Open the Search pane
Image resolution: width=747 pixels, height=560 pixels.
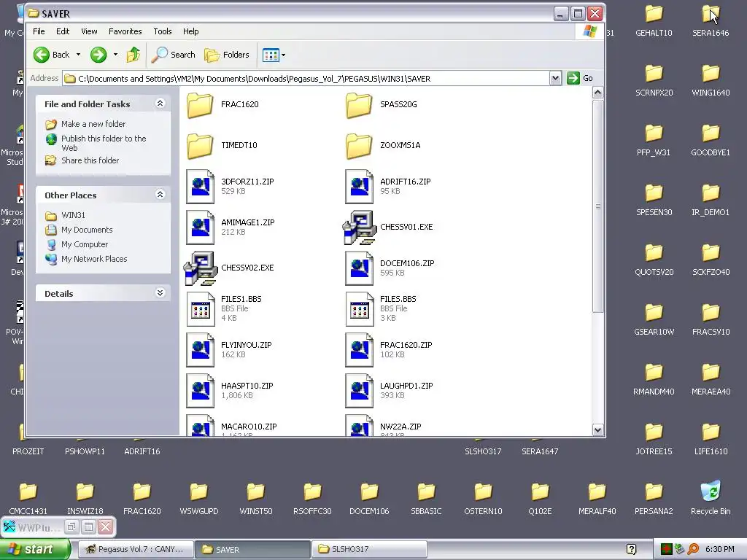[x=173, y=55]
